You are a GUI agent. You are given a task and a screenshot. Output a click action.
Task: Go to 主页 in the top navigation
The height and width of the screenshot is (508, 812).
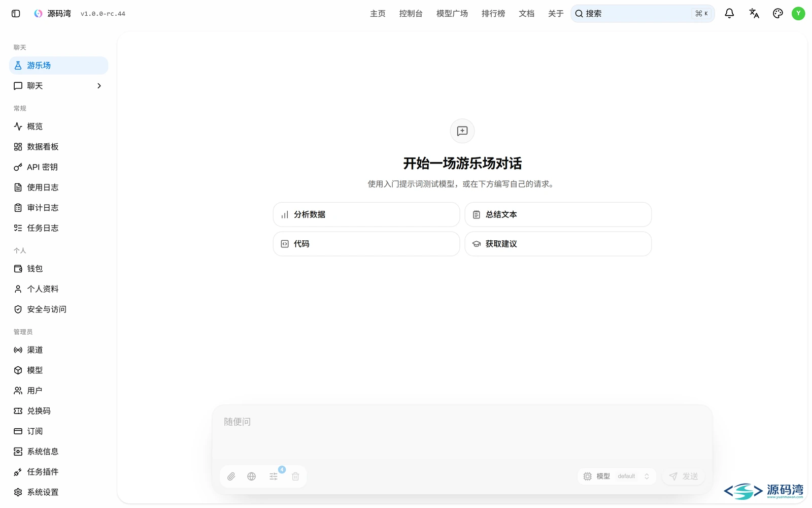378,14
